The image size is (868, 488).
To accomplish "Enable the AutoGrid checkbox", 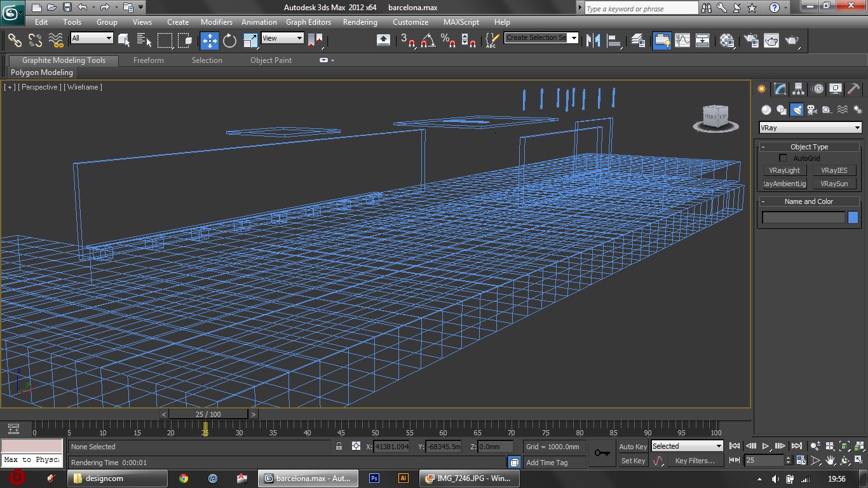I will [x=783, y=158].
